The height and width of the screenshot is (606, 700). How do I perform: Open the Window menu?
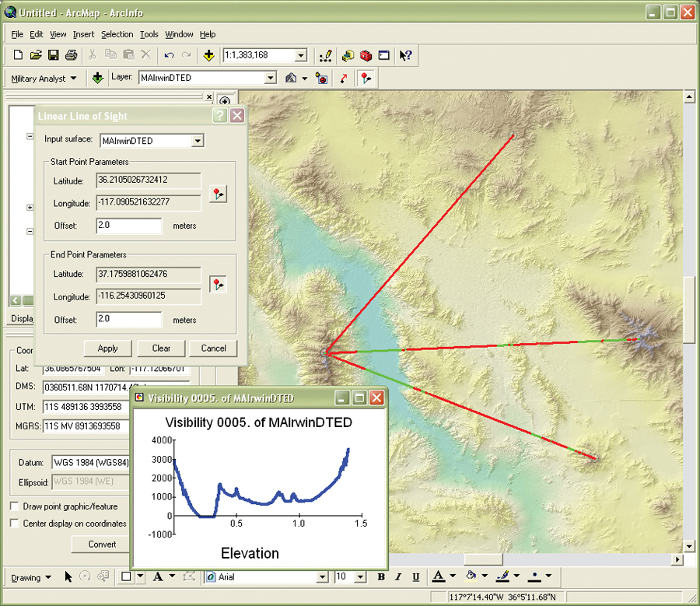click(179, 34)
